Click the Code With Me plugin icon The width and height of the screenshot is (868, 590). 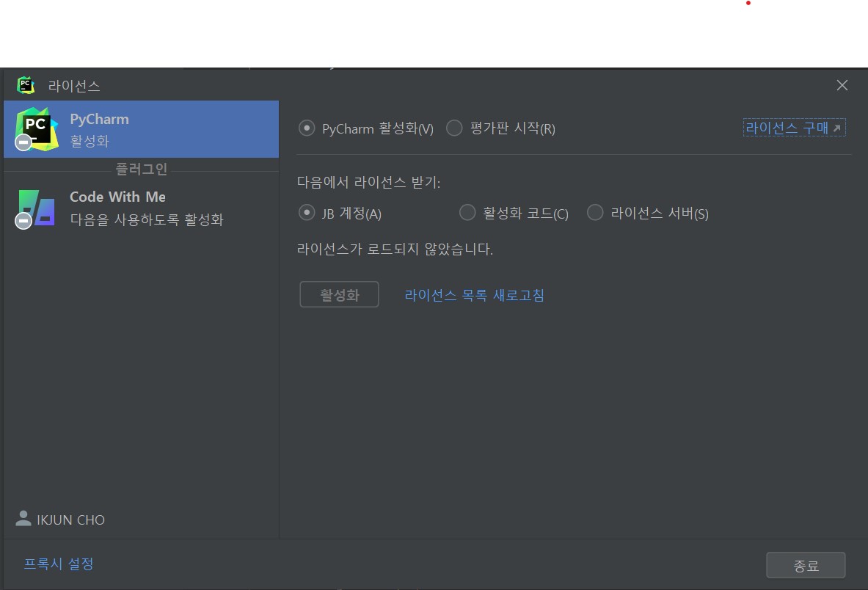pos(35,208)
